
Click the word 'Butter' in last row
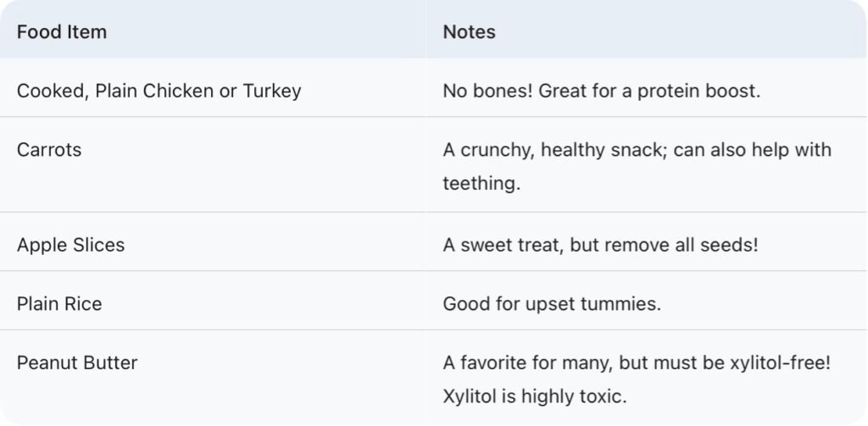click(110, 362)
